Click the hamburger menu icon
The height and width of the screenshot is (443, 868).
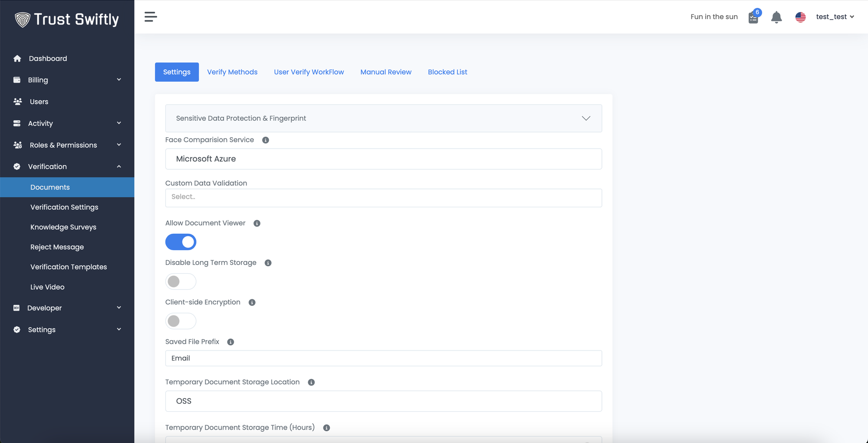click(x=151, y=17)
